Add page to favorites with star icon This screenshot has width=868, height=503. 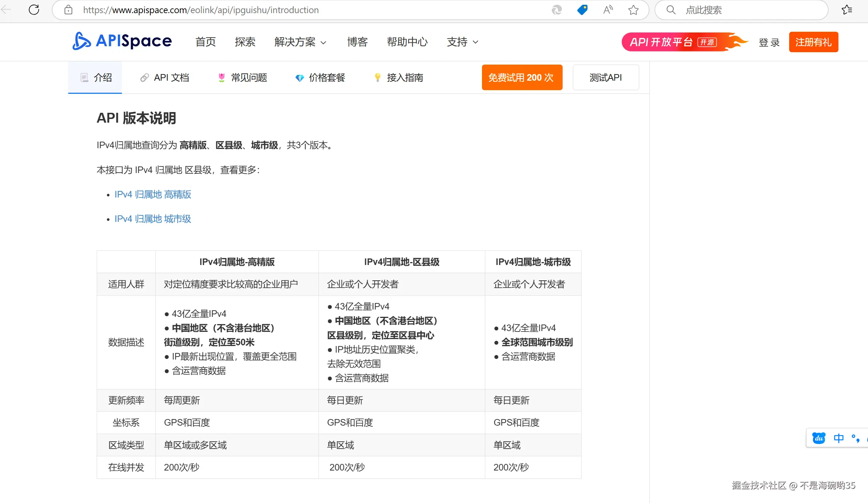pos(633,10)
